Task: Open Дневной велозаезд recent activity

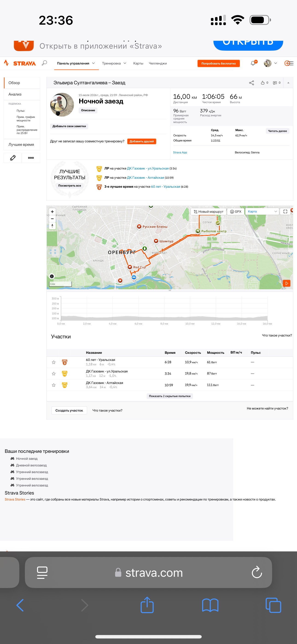Action: tap(31, 465)
